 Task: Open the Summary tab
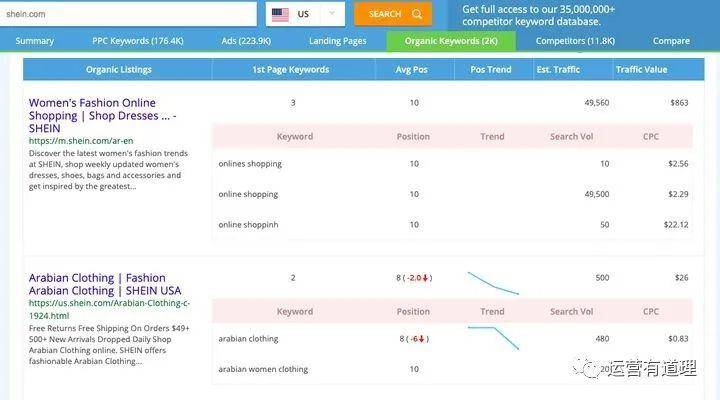point(34,41)
